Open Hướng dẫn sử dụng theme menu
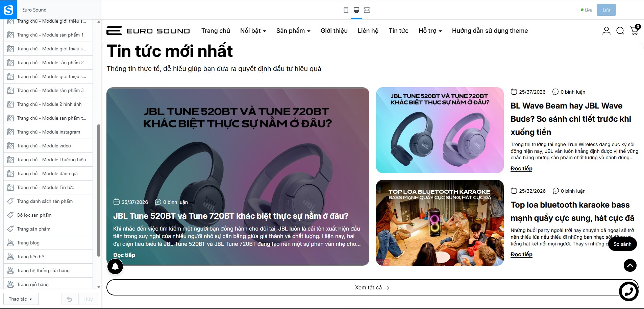Screen dimensions: 644x309 click(490, 31)
